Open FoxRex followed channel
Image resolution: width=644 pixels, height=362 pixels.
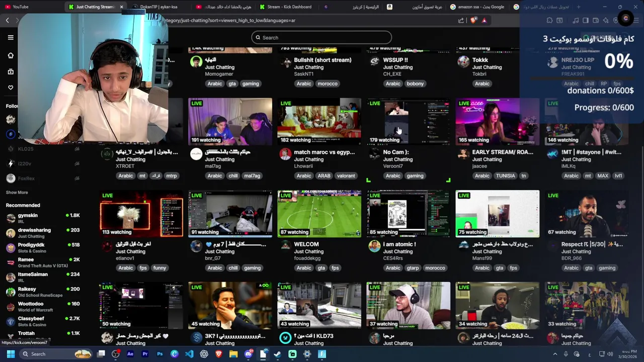pos(43,178)
